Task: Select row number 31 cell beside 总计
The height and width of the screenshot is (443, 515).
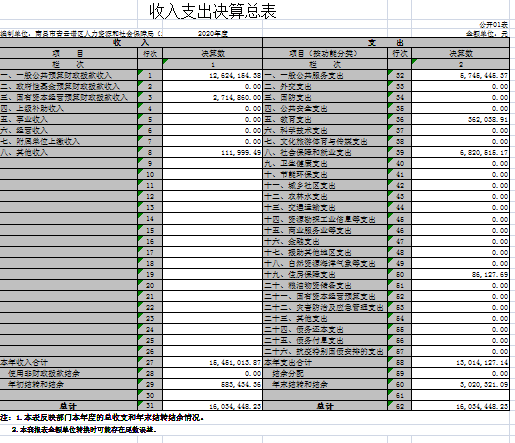Action: (x=150, y=406)
